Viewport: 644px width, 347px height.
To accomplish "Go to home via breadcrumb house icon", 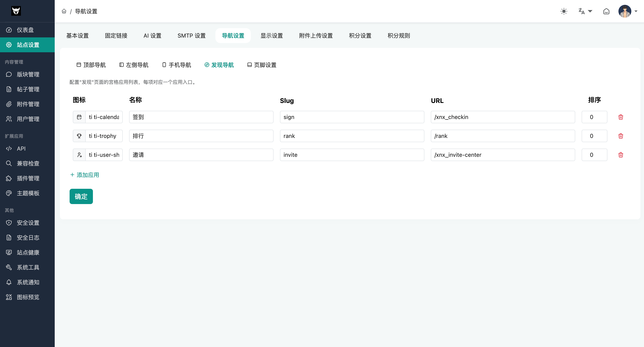I will 64,11.
